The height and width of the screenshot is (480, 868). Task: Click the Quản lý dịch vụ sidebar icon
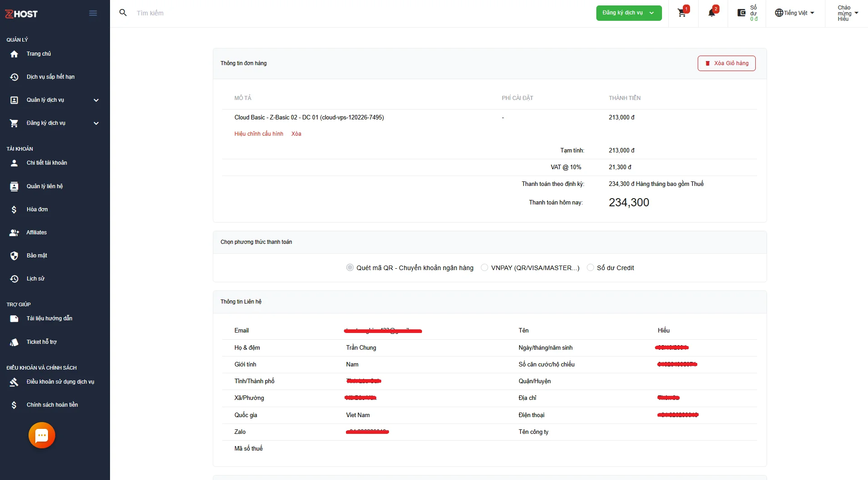coord(14,100)
